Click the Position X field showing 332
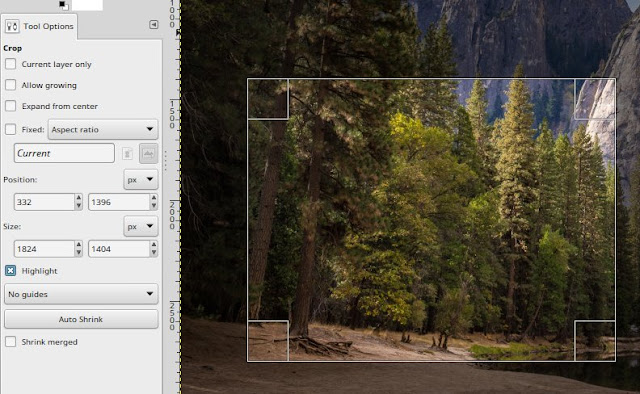This screenshot has height=394, width=640. 44,202
